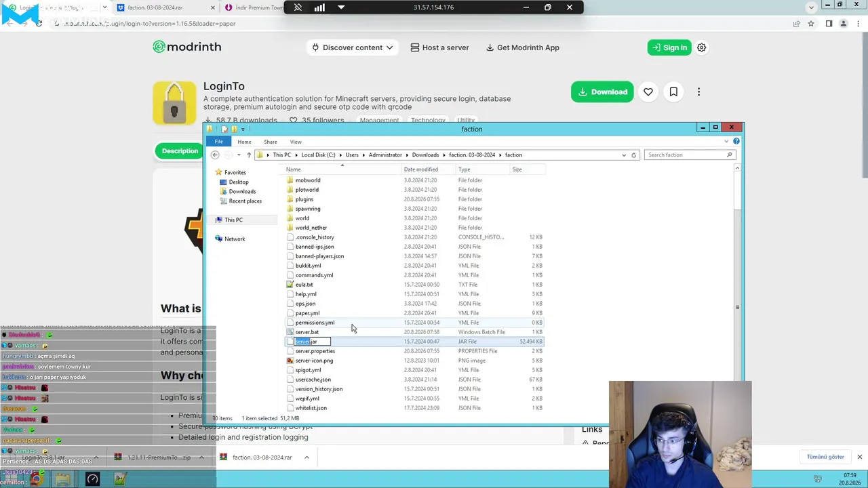The height and width of the screenshot is (488, 868).
Task: Open Explorer help question mark icon
Action: [x=736, y=141]
